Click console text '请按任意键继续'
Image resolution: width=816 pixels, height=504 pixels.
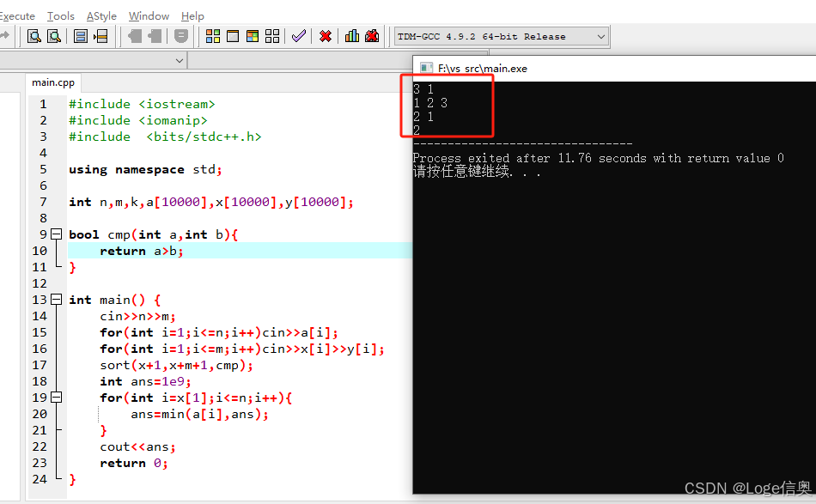[x=461, y=171]
